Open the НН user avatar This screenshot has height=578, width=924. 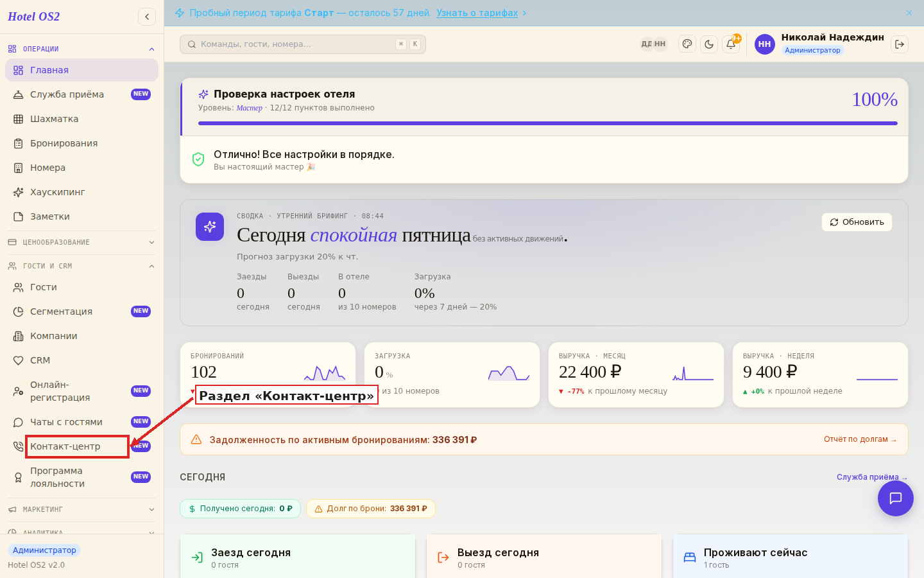coord(764,44)
